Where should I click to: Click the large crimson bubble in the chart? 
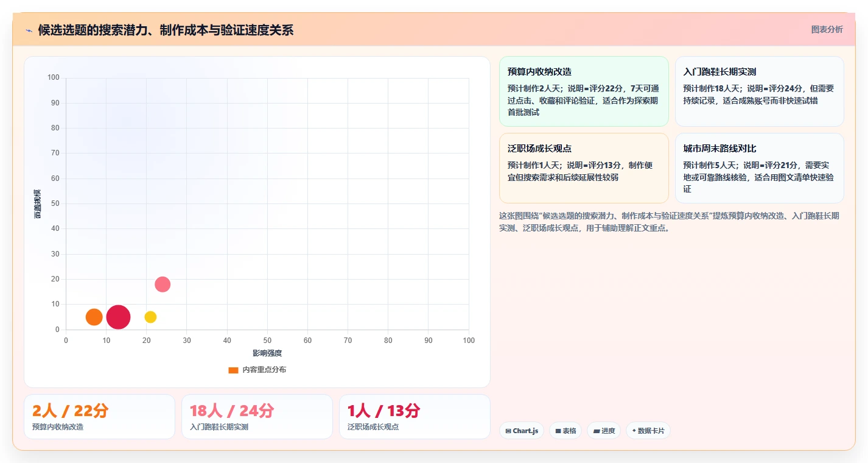pyautogui.click(x=118, y=317)
